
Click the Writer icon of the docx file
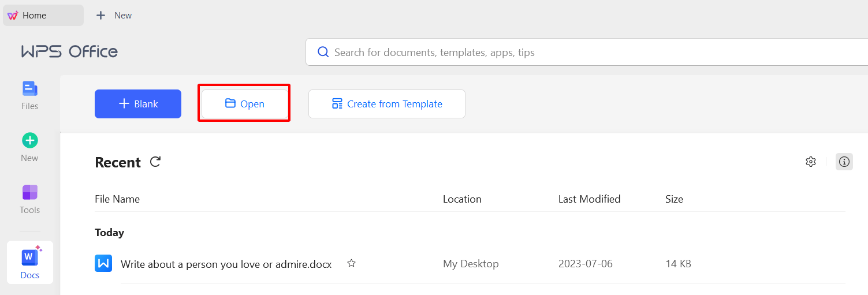103,263
